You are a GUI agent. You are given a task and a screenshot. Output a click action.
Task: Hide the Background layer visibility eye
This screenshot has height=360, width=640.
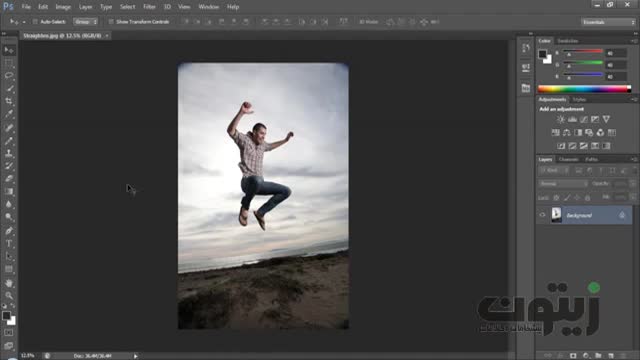tap(542, 215)
